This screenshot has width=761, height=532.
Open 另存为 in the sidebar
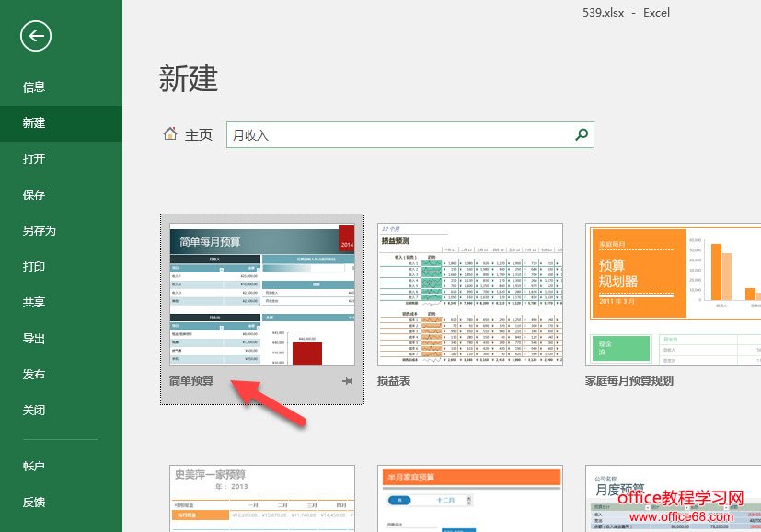click(40, 231)
